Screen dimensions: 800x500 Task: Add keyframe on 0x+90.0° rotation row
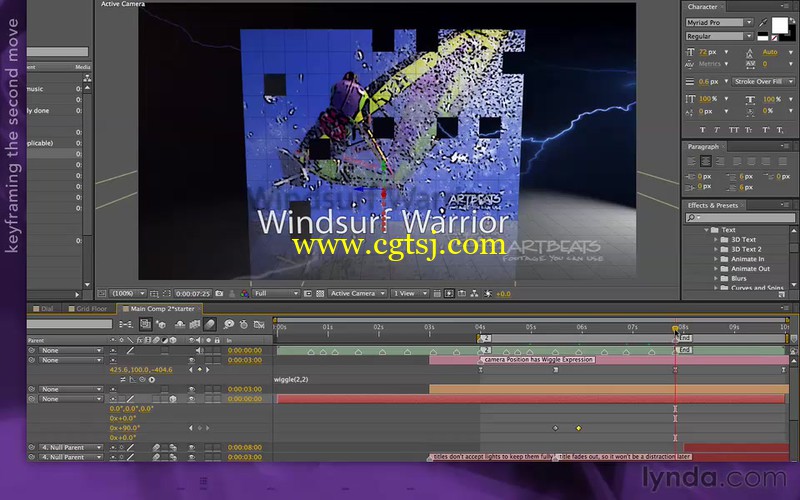tap(199, 428)
